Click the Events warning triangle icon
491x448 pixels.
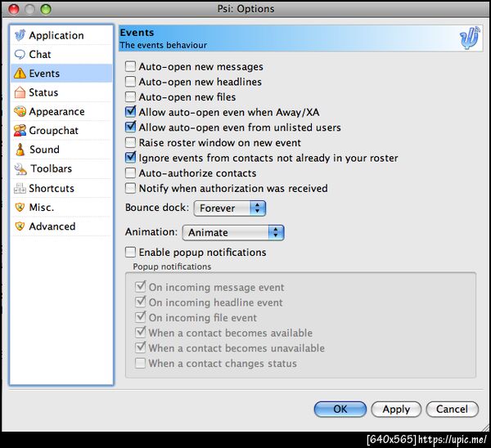coord(20,74)
